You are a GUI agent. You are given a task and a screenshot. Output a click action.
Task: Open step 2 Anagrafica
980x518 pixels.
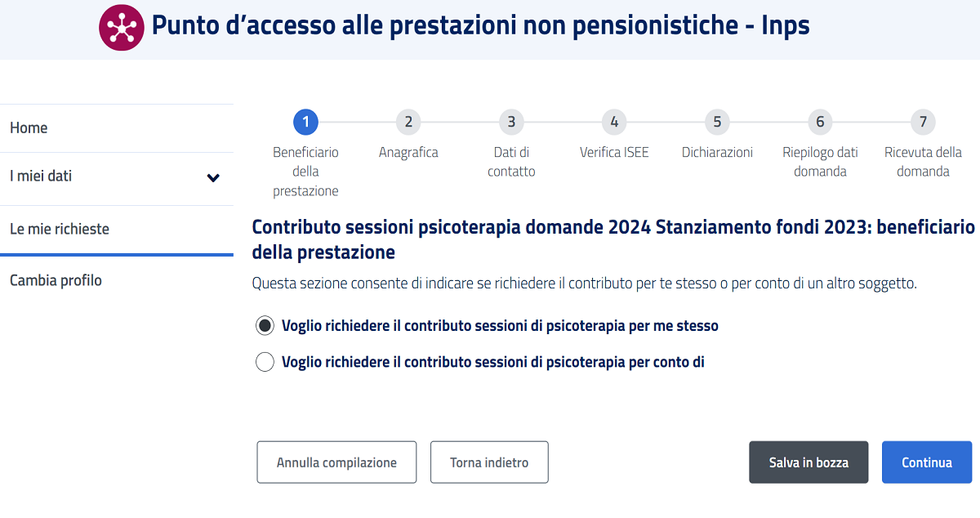pyautogui.click(x=408, y=122)
